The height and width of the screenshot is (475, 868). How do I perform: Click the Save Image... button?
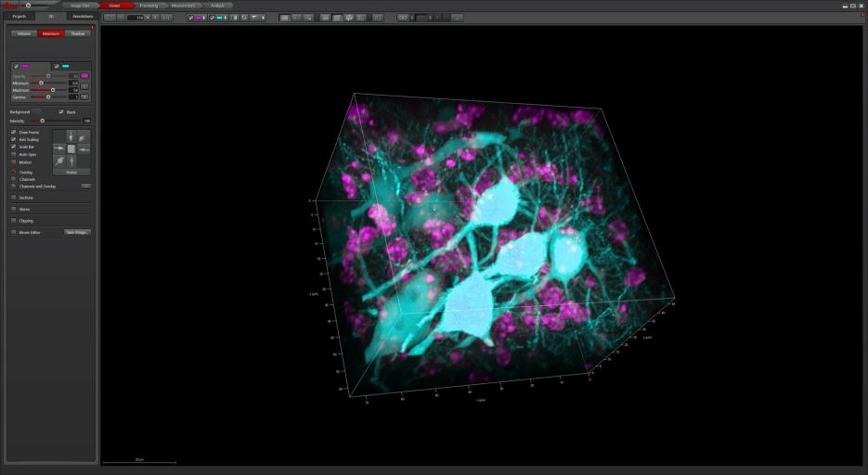[x=77, y=232]
